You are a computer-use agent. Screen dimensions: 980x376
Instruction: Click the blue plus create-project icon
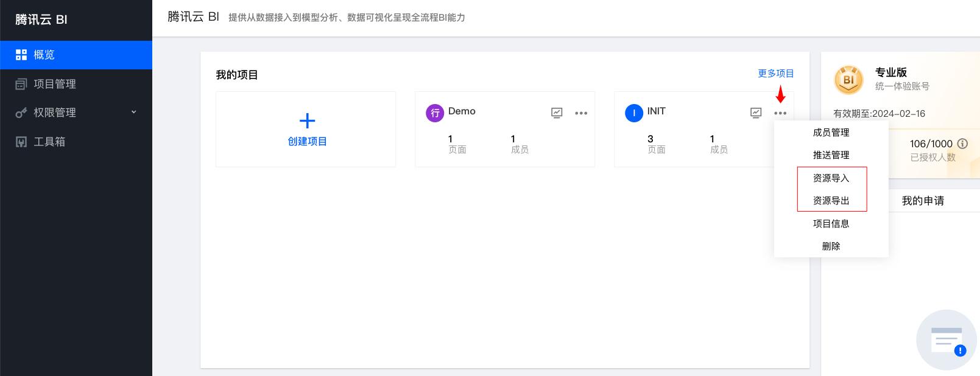pos(308,120)
